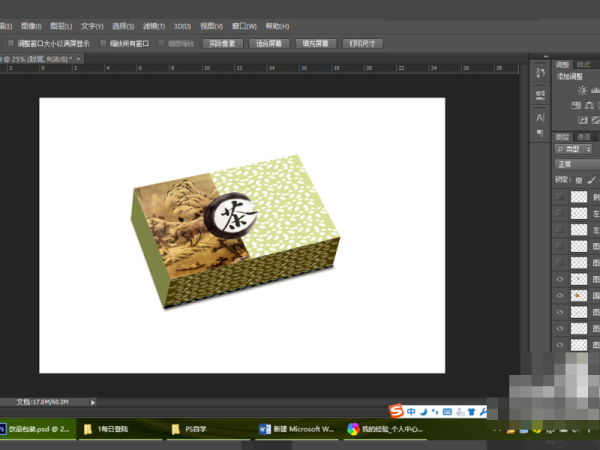The image size is (600, 450).
Task: Switch to the 通道 (Channels) tab
Action: point(584,136)
